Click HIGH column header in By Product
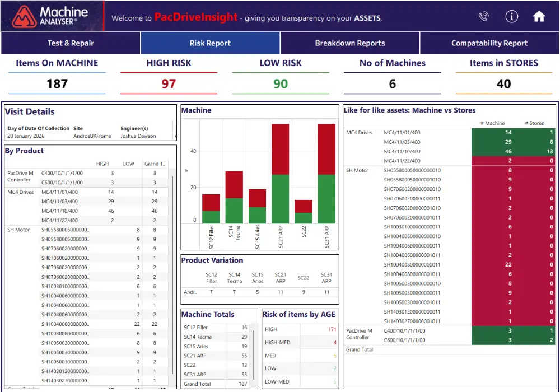Viewport: 560px width, 392px height. pos(102,164)
